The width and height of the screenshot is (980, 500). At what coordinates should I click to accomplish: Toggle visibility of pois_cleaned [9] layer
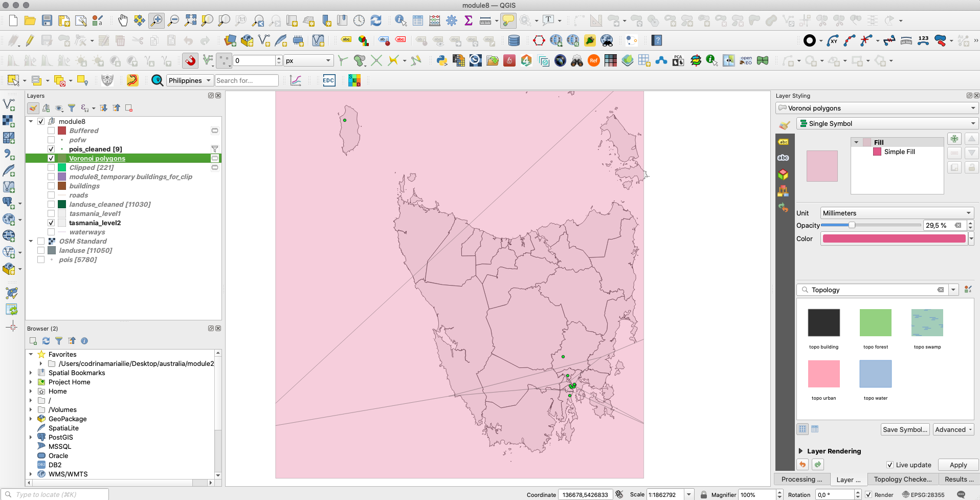tap(51, 149)
